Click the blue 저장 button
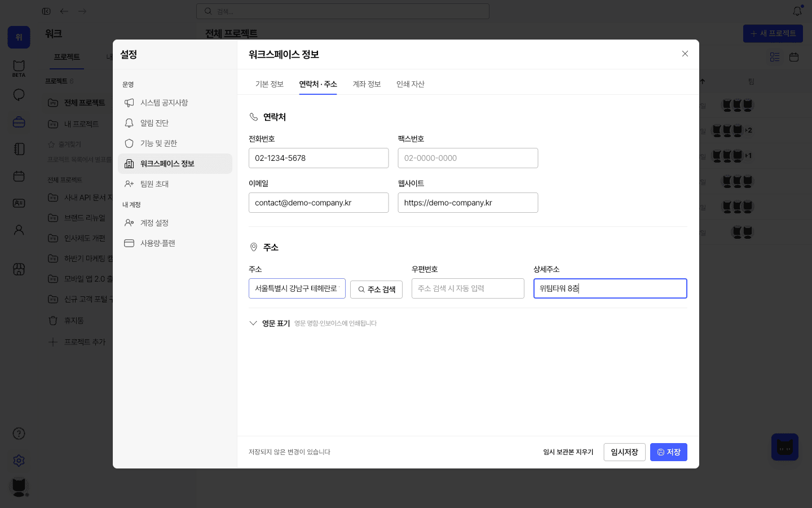 point(669,452)
